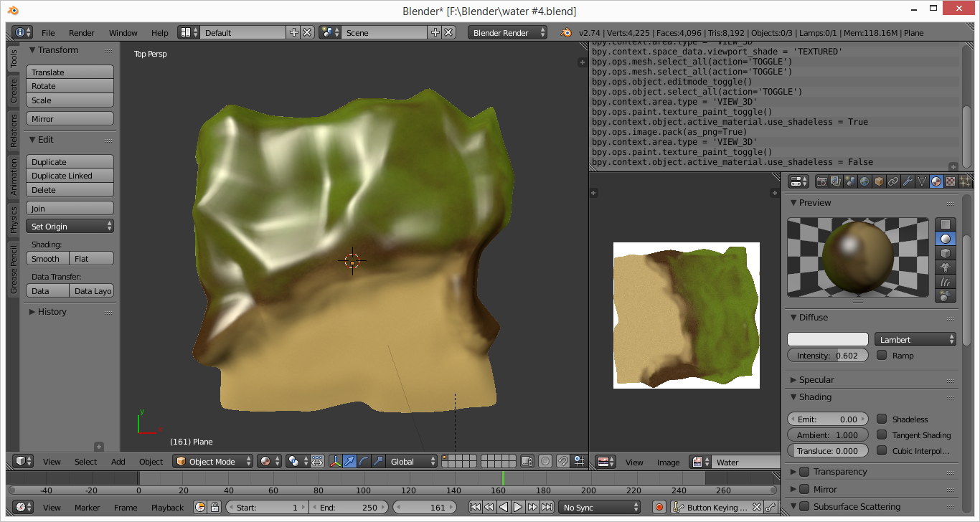Adjust the diffuse Intensity slider
The image size is (980, 522).
827,355
